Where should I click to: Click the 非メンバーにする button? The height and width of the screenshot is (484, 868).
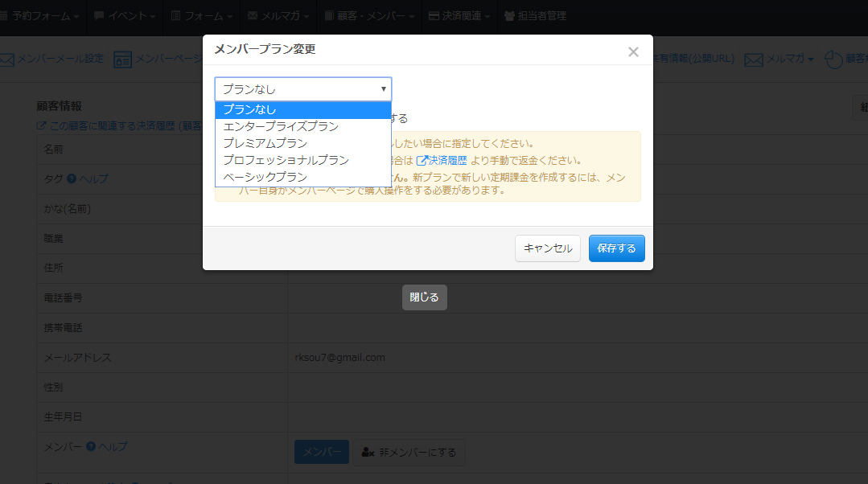409,453
